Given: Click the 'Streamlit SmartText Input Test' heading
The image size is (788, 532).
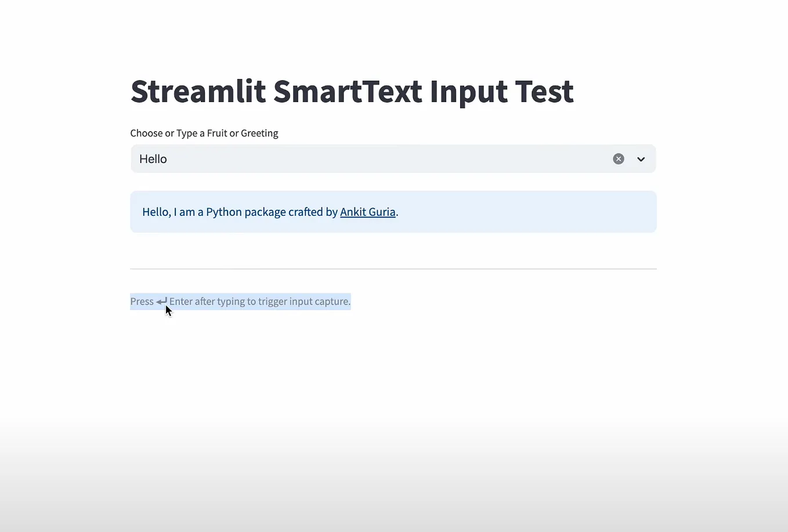Looking at the screenshot, I should pos(352,92).
